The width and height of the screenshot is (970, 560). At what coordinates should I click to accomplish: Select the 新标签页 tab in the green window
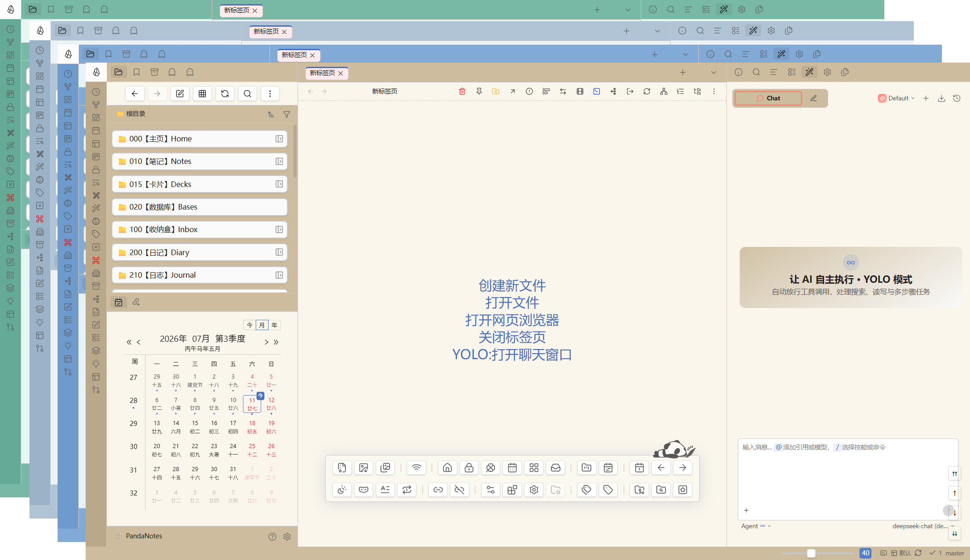pos(241,10)
